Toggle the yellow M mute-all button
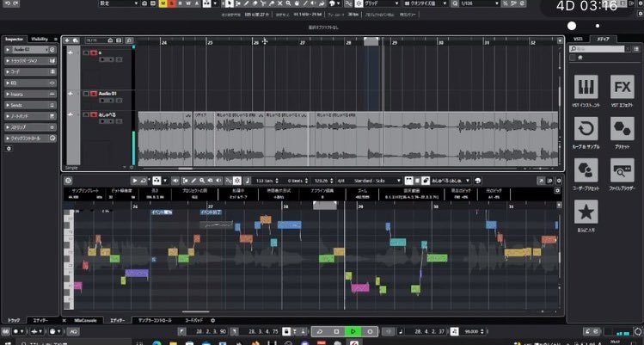 [x=163, y=3]
